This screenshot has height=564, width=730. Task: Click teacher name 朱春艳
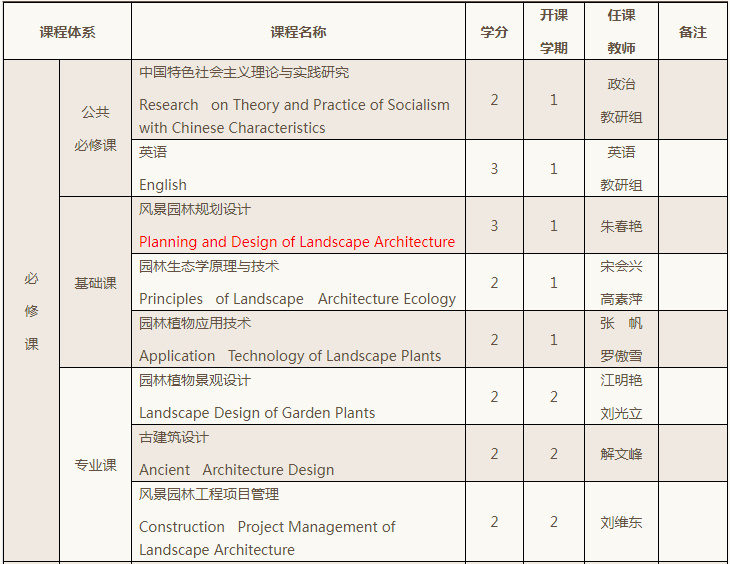point(622,226)
